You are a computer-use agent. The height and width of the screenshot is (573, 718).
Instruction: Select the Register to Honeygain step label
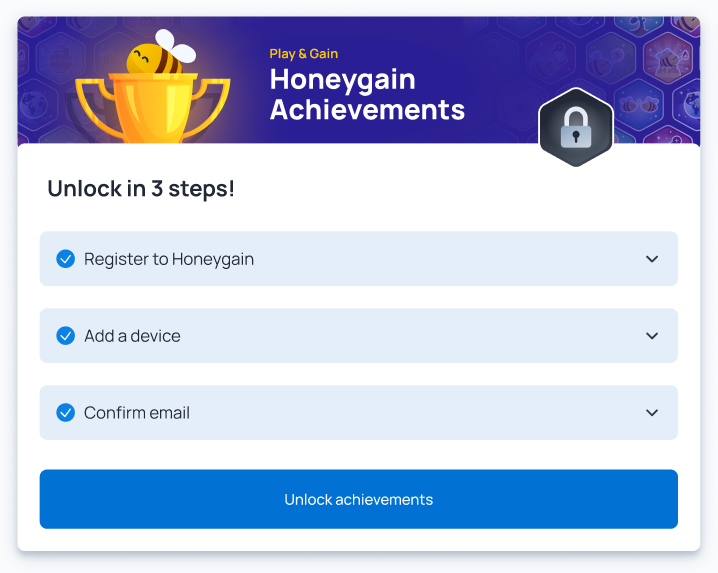169,259
